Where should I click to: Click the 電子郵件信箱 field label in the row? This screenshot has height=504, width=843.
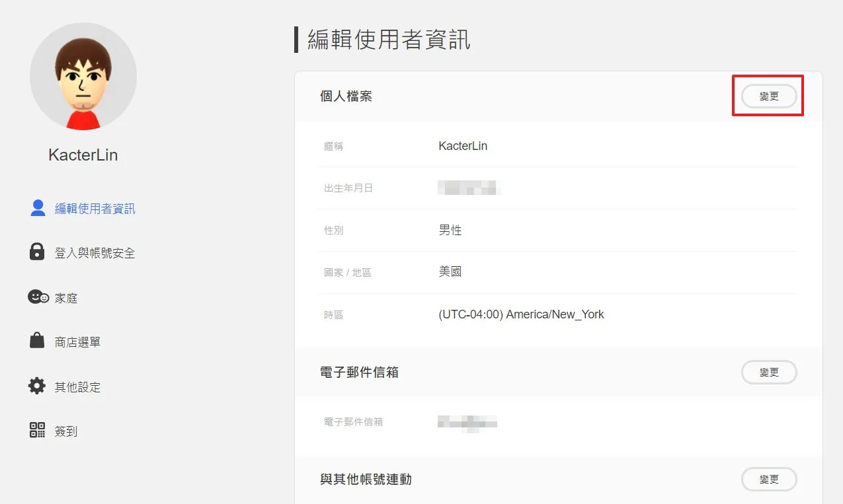pos(354,421)
